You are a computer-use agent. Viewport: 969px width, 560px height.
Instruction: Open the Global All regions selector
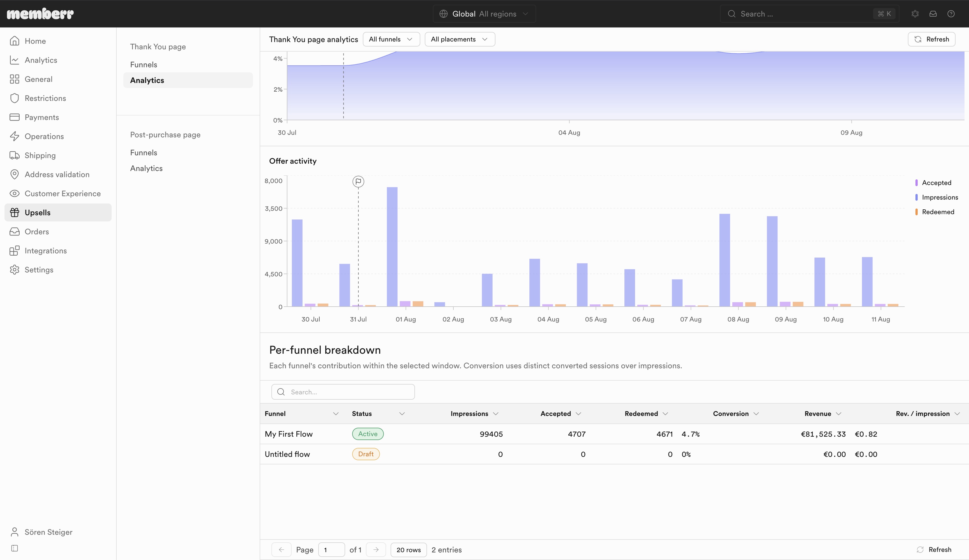pyautogui.click(x=484, y=14)
